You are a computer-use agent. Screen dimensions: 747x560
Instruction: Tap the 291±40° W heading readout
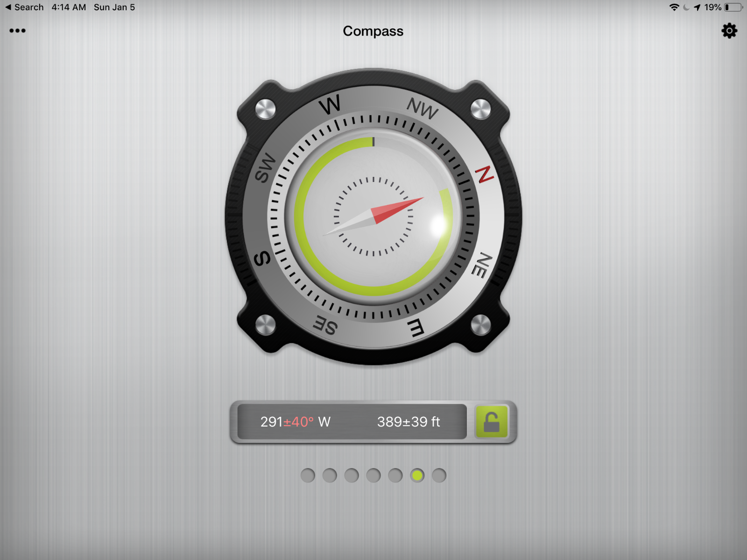tap(295, 422)
